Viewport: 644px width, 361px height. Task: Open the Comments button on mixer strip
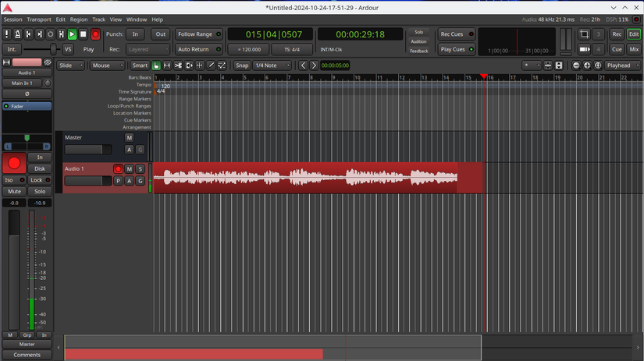(27, 355)
